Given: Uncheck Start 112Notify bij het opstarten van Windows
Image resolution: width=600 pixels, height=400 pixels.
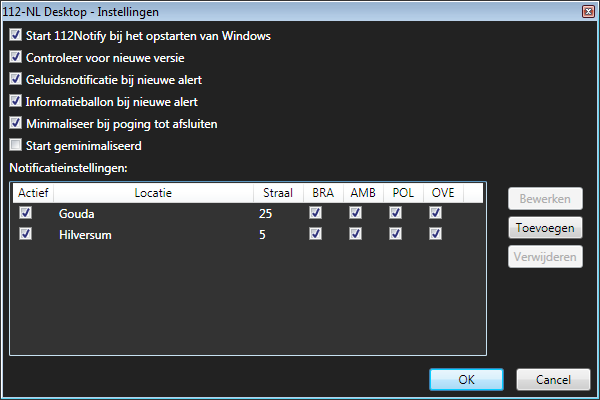Looking at the screenshot, I should [16, 35].
